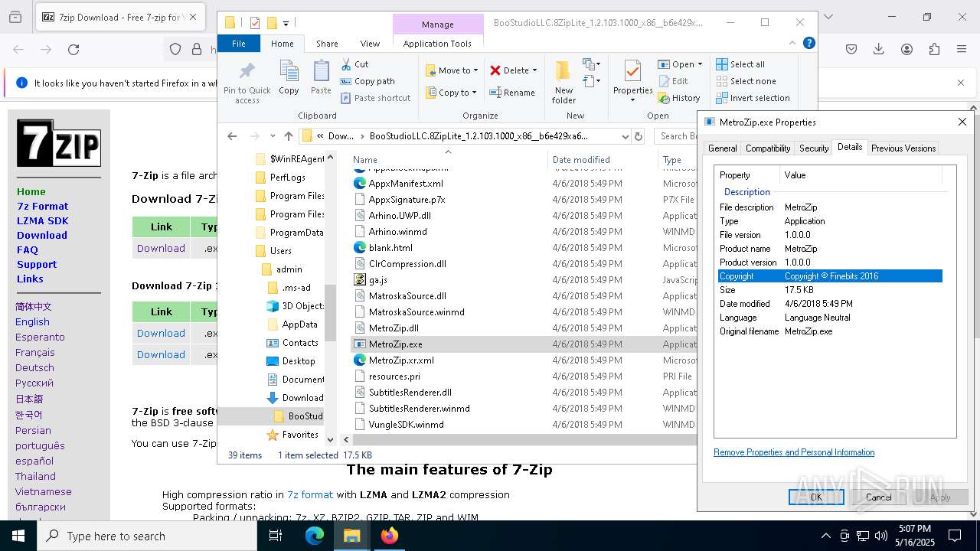
Task: Click Select none in ribbon
Action: point(746,81)
